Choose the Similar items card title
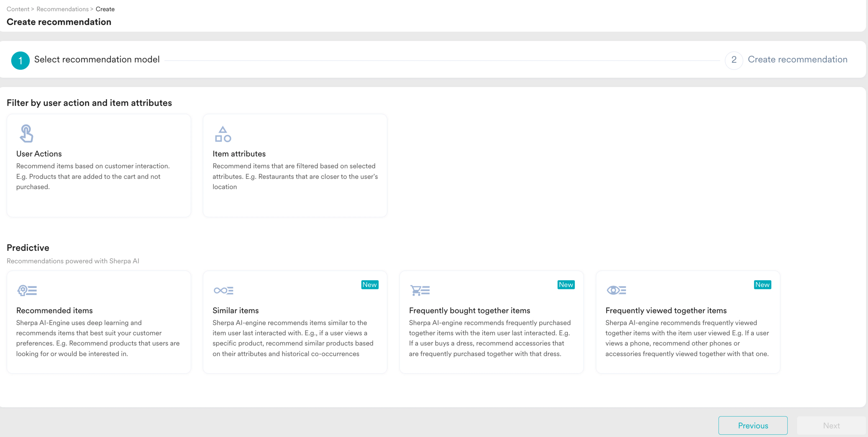This screenshot has width=868, height=437. (x=236, y=310)
